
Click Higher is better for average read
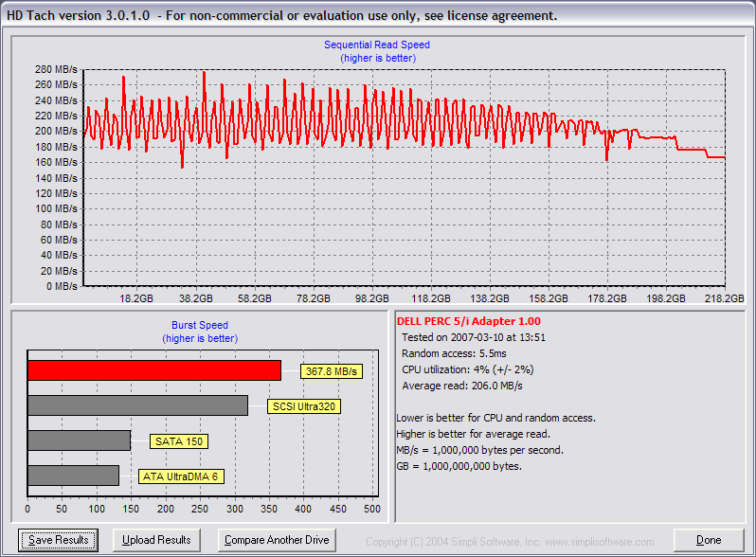click(x=473, y=434)
